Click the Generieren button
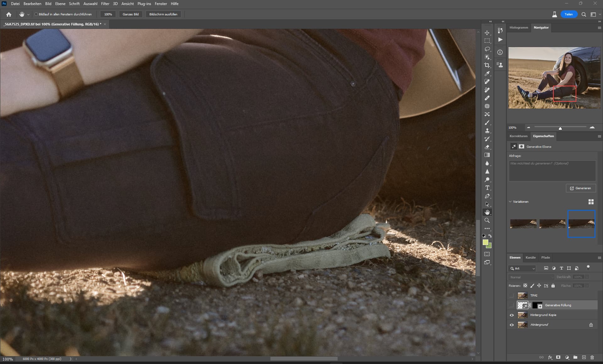603x364 pixels. pyautogui.click(x=580, y=188)
